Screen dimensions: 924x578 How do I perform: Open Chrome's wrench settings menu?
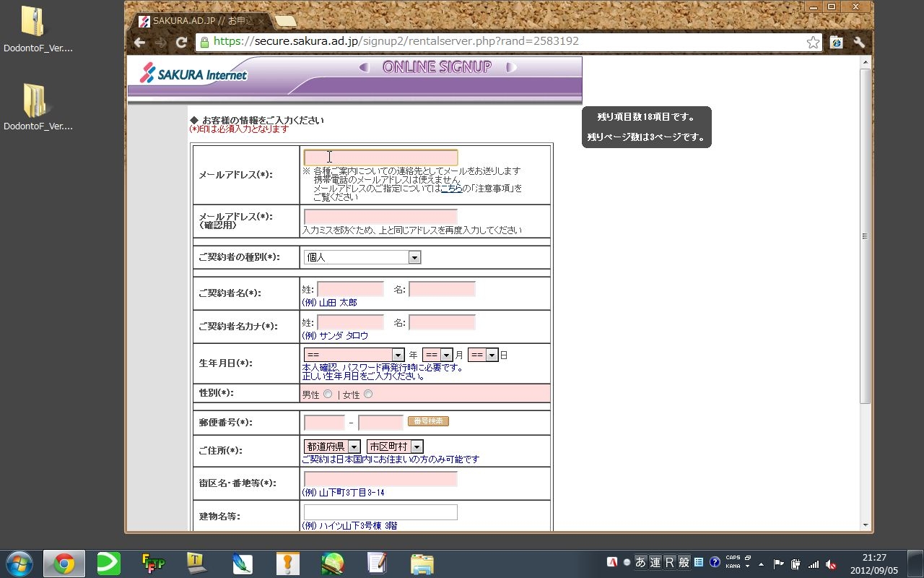tap(859, 42)
